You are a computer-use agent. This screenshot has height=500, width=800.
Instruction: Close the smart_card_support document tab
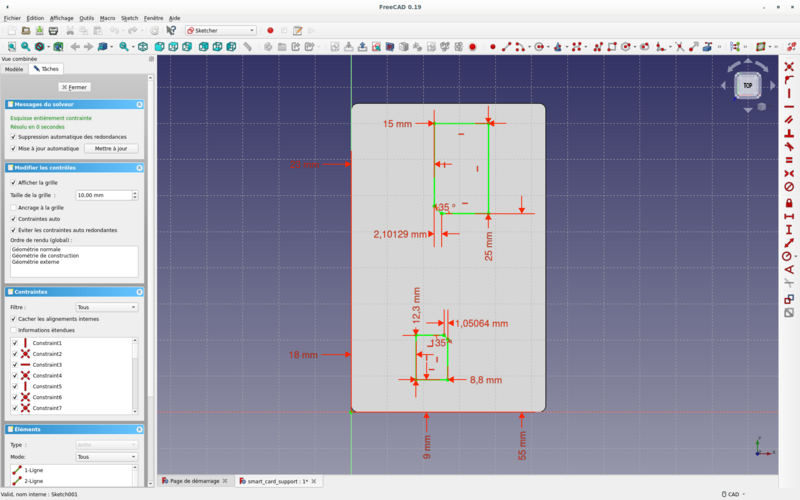tap(314, 481)
